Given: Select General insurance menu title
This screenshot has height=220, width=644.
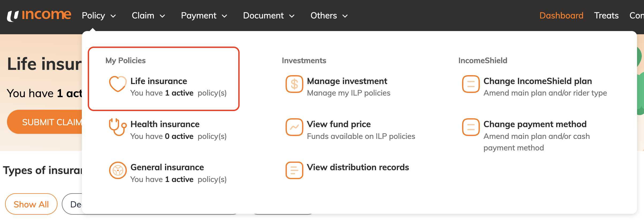Looking at the screenshot, I should [x=167, y=167].
